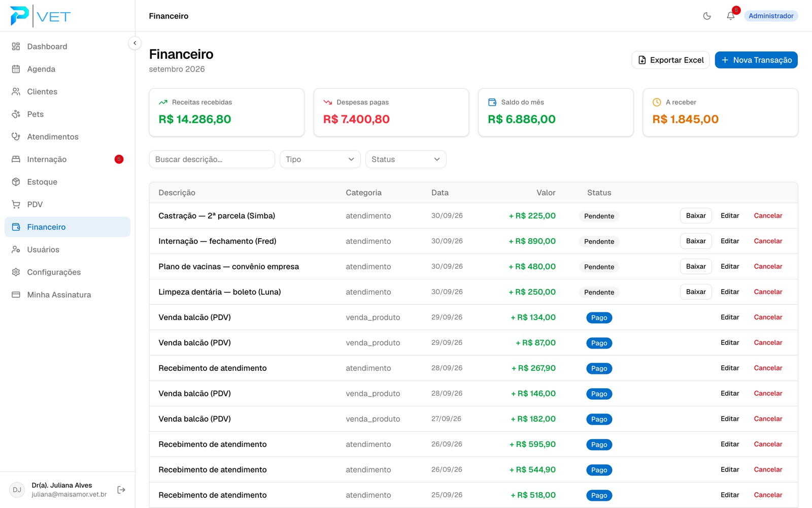812x508 pixels.
Task: Toggle dark mode moon icon
Action: pos(707,16)
